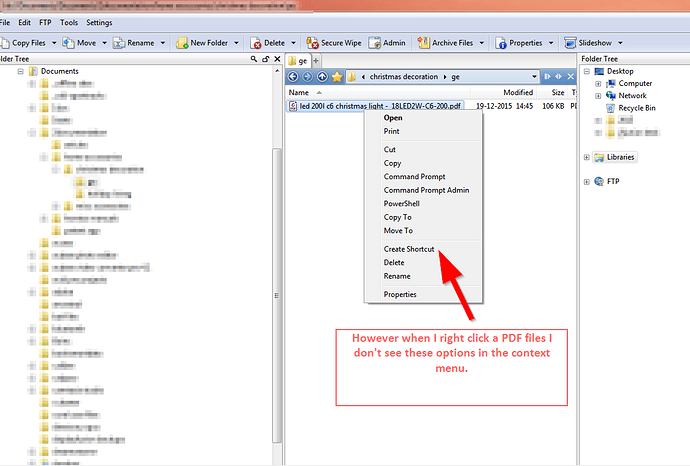Expand the Computer node

click(x=598, y=83)
